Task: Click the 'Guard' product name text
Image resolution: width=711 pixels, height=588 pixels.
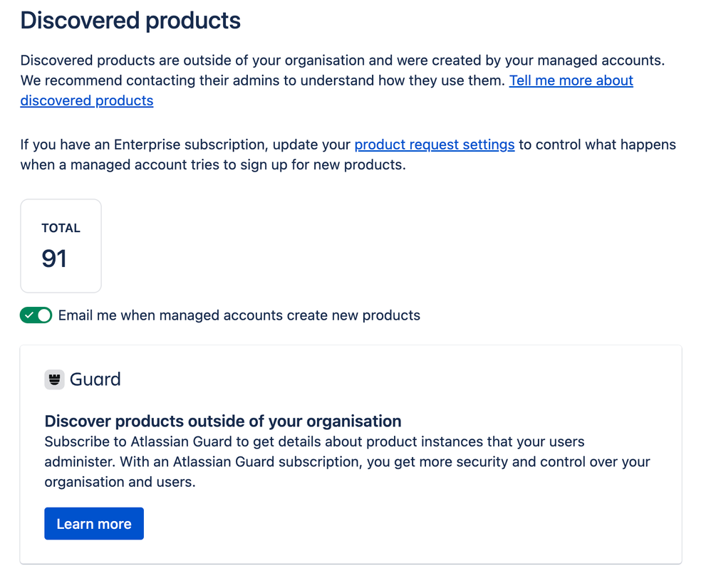Action: tap(95, 379)
